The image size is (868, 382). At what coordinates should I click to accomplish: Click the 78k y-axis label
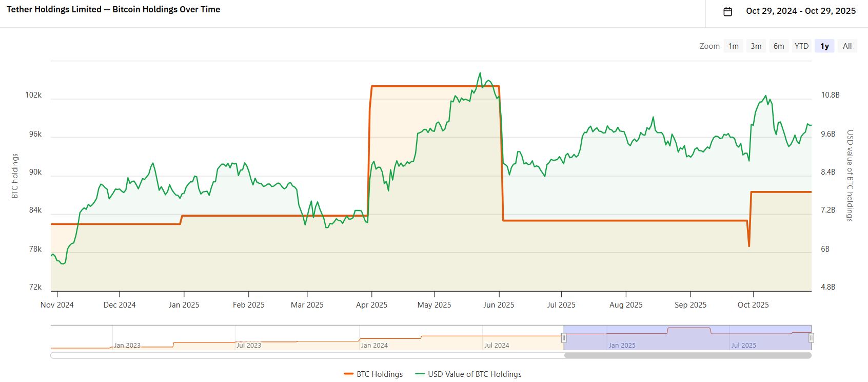click(x=35, y=249)
